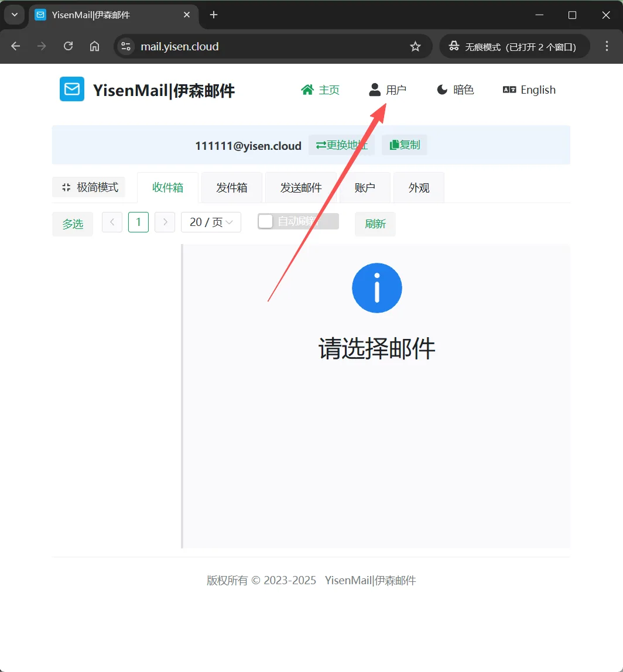Open the 发送邮件 compose tab
The height and width of the screenshot is (672, 623).
point(301,187)
